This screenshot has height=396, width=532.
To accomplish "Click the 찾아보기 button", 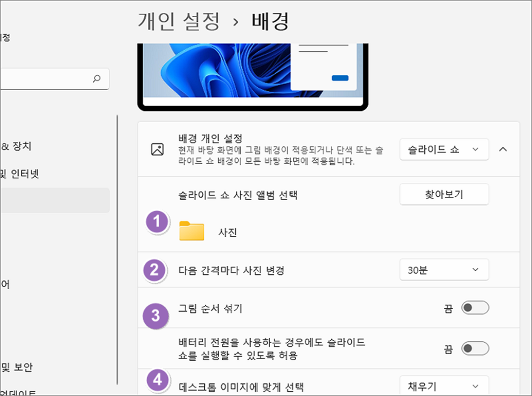I will (x=444, y=195).
